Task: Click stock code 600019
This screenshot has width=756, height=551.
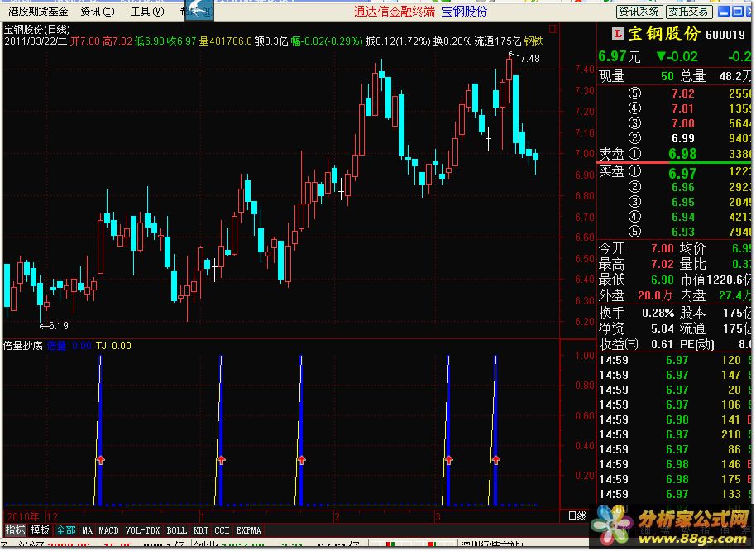Action: (725, 35)
